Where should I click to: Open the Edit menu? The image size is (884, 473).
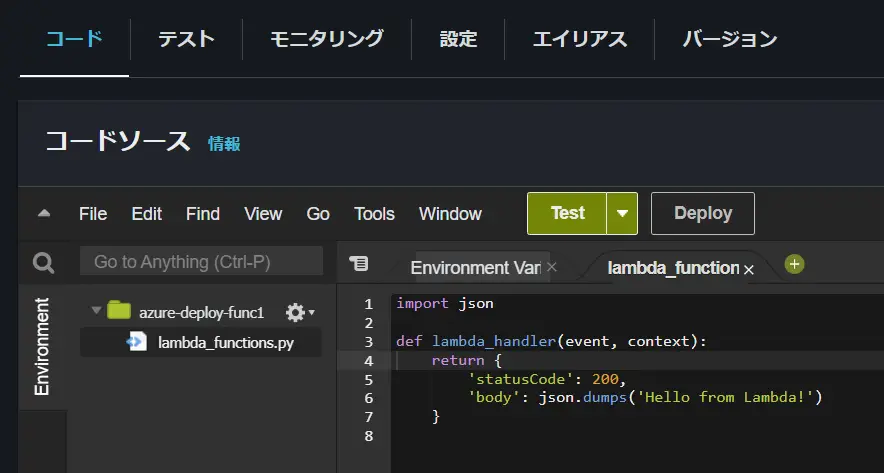point(147,214)
